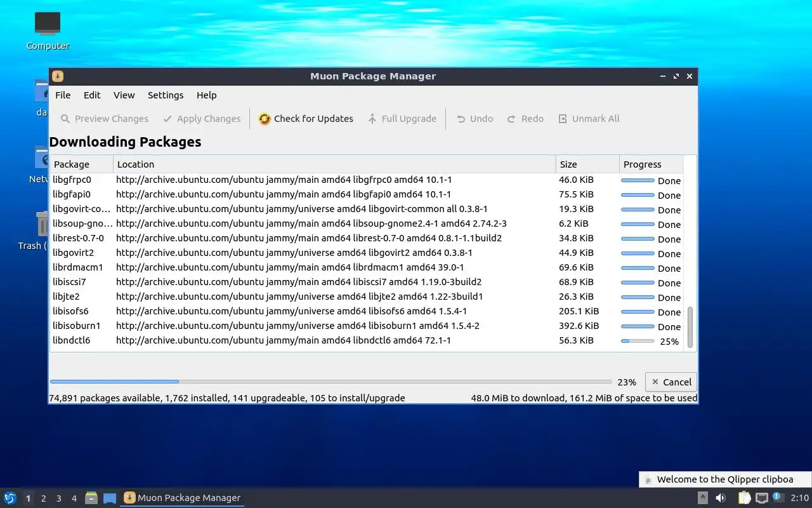Image resolution: width=812 pixels, height=508 pixels.
Task: Select the libgovirt2 package row
Action: pyautogui.click(x=367, y=253)
